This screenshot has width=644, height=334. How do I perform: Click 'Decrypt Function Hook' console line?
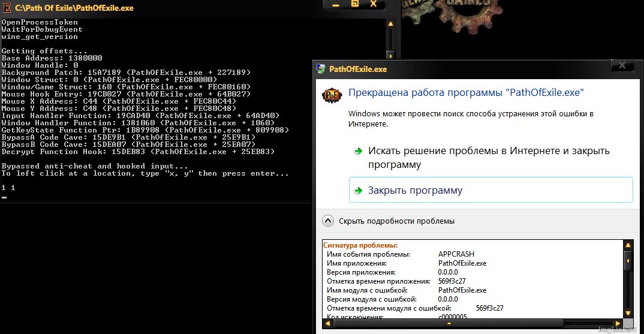[x=138, y=152]
